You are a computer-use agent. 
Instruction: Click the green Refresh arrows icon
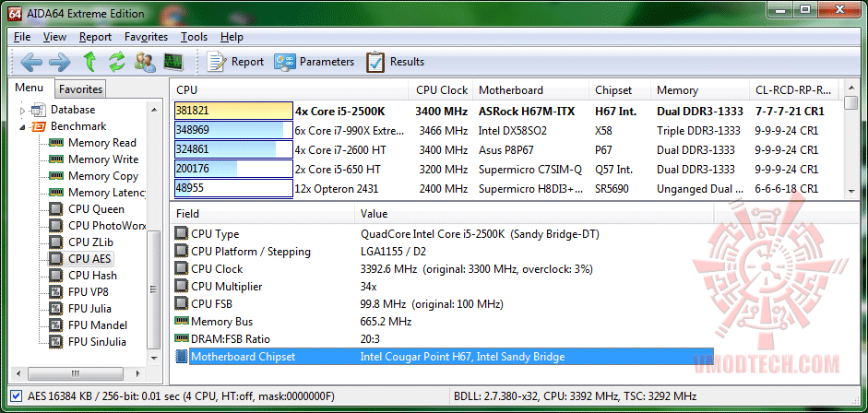click(x=117, y=62)
